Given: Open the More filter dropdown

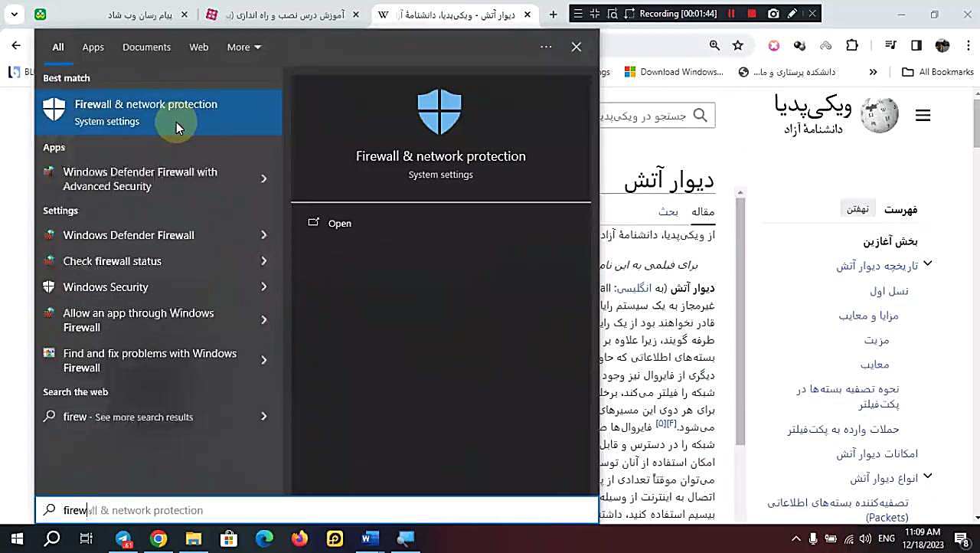Looking at the screenshot, I should (x=243, y=47).
